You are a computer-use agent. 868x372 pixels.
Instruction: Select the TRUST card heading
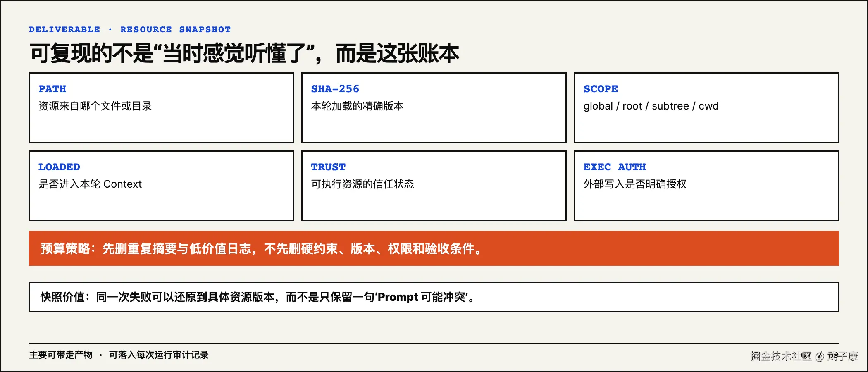tap(328, 167)
